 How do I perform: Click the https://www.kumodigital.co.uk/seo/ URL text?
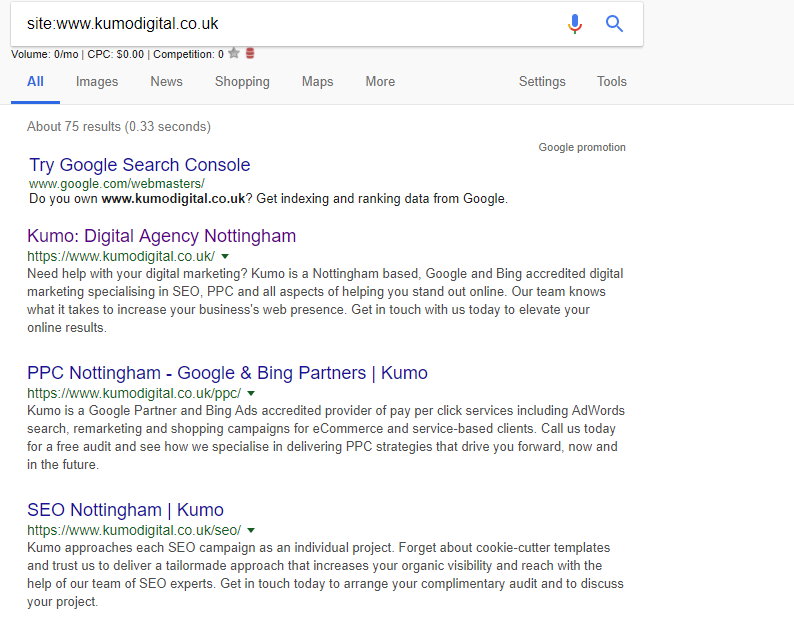click(134, 530)
